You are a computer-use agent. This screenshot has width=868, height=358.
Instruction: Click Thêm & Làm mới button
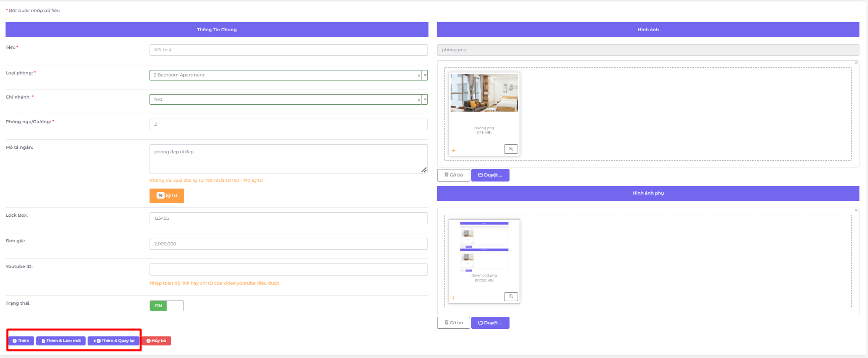tap(61, 341)
